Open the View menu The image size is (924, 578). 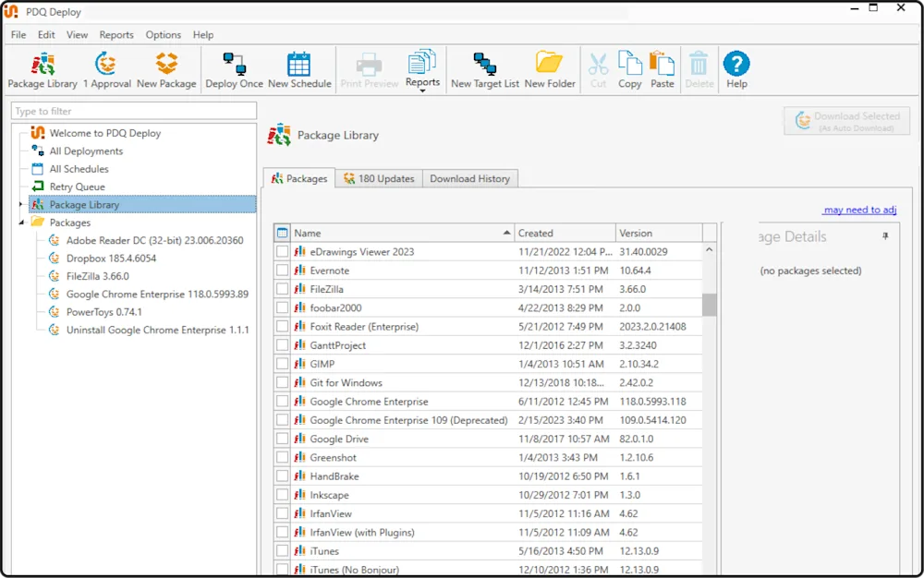[x=77, y=35]
